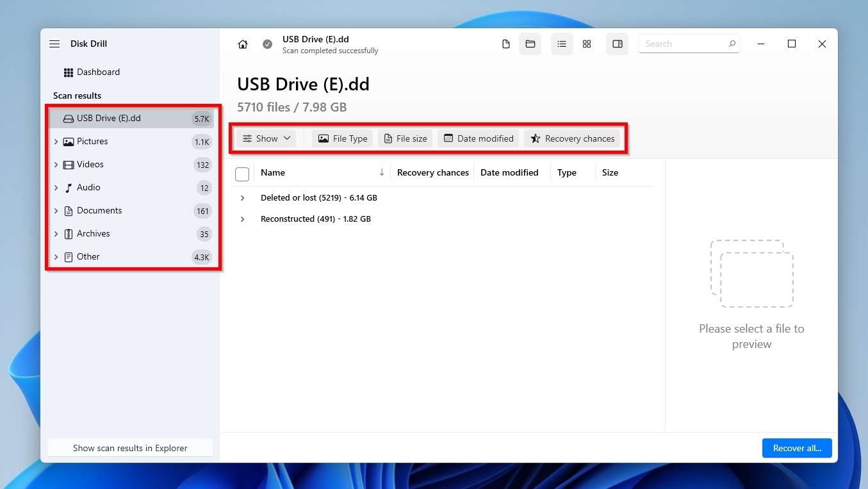Screen dimensions: 868x489
Task: Expand the Reconstructed group
Action: 242,219
